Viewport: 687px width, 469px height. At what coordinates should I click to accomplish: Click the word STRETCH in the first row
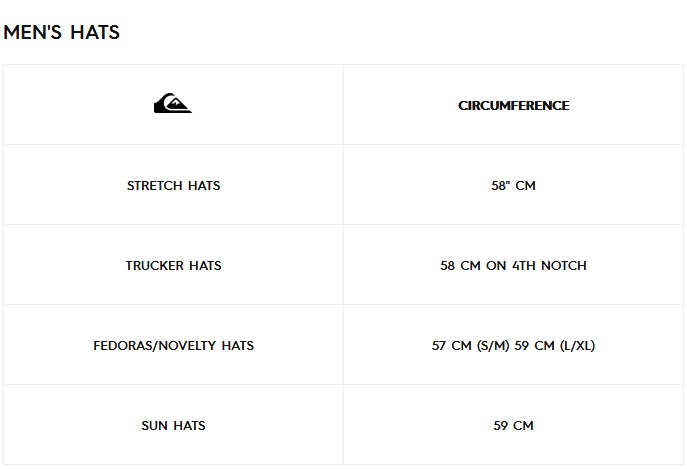155,185
